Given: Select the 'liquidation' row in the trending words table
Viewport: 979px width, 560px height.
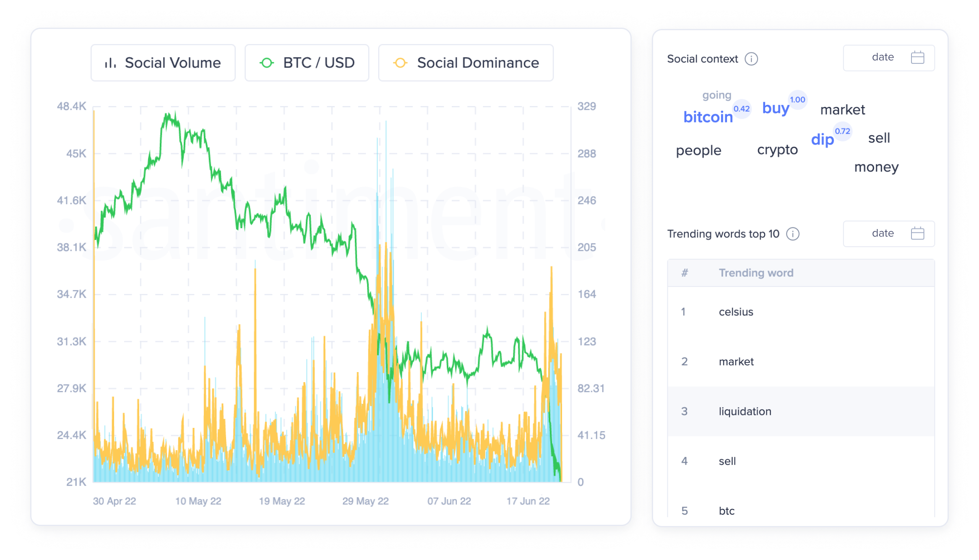Looking at the screenshot, I should pos(745,412).
